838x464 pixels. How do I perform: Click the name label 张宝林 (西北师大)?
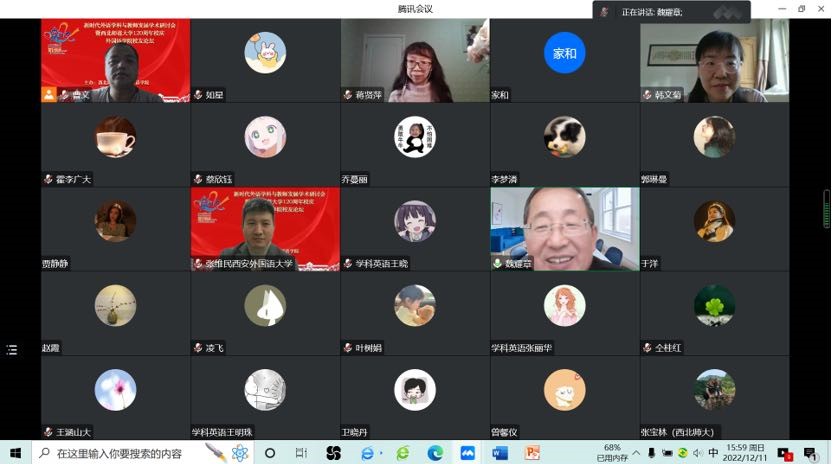click(677, 432)
